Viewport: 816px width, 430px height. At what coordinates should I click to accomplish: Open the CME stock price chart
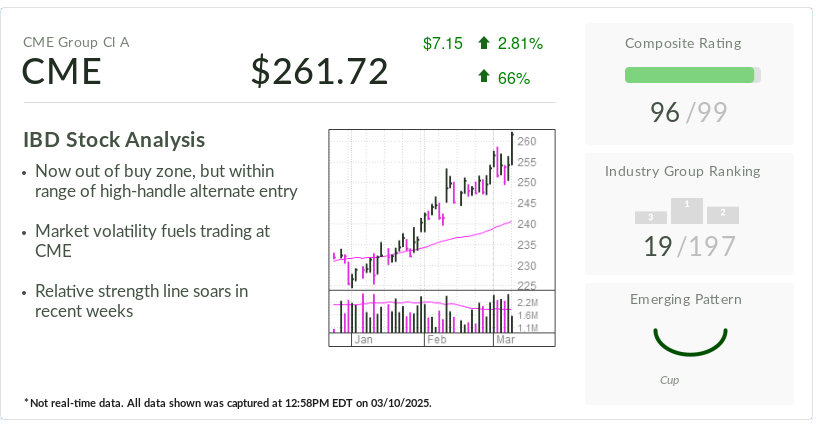442,238
